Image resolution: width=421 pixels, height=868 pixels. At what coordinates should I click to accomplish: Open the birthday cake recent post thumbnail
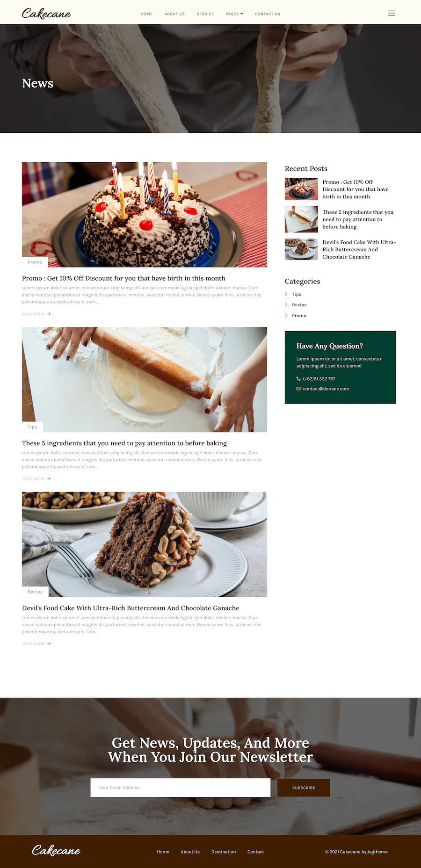point(301,189)
